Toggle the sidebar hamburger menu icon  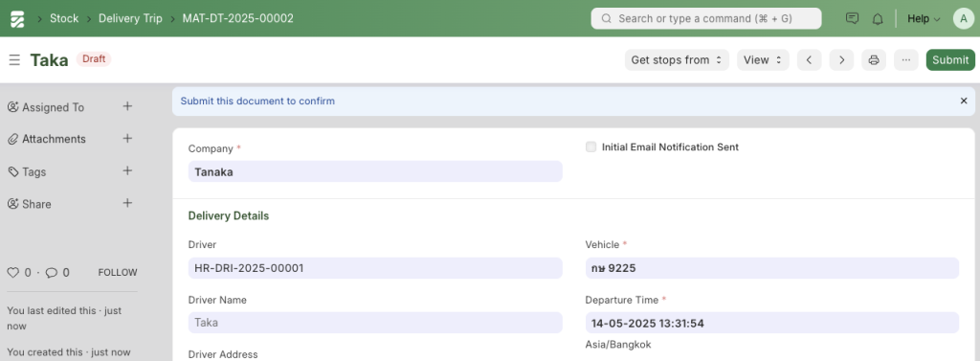(14, 60)
